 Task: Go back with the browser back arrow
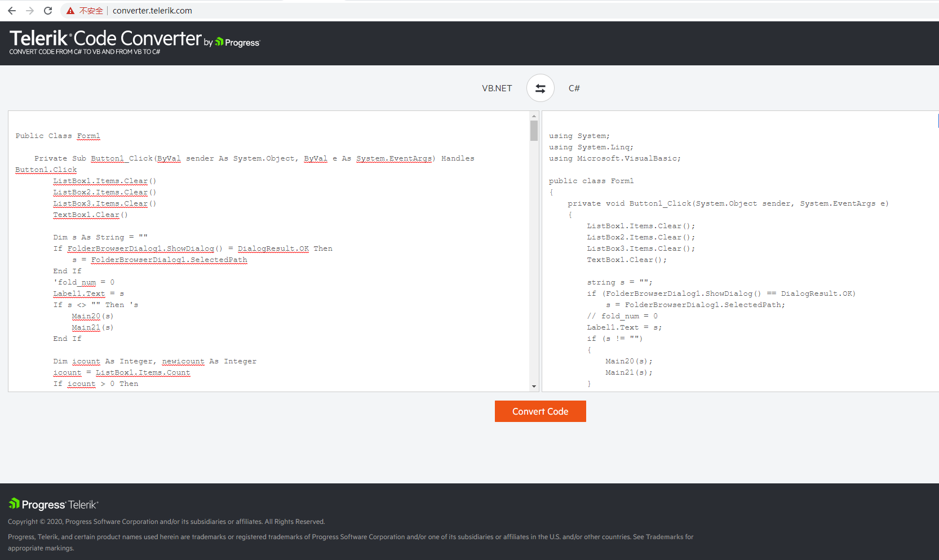pyautogui.click(x=12, y=11)
